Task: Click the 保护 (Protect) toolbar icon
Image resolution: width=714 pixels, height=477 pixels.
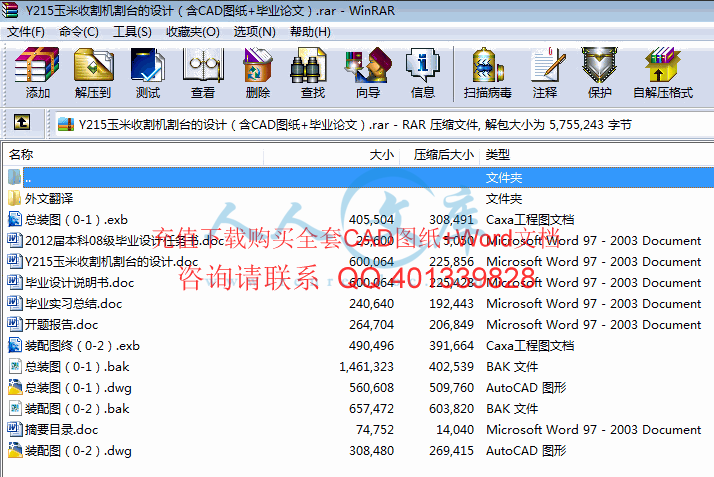Action: click(599, 65)
